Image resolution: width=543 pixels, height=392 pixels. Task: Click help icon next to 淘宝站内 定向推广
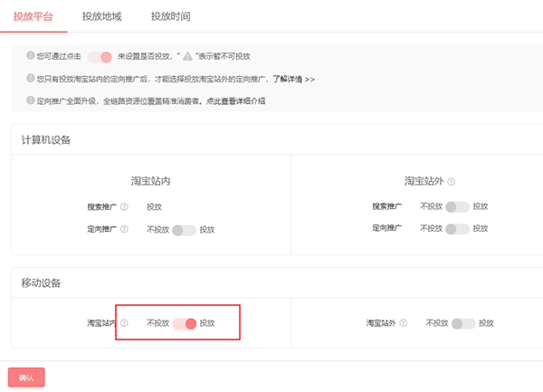124,230
